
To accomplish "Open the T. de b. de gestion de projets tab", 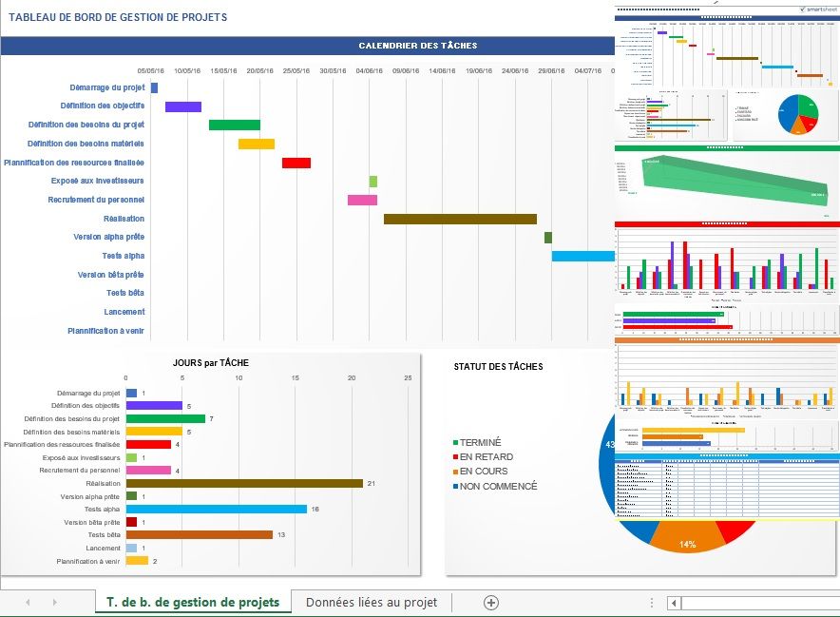I will point(193,602).
